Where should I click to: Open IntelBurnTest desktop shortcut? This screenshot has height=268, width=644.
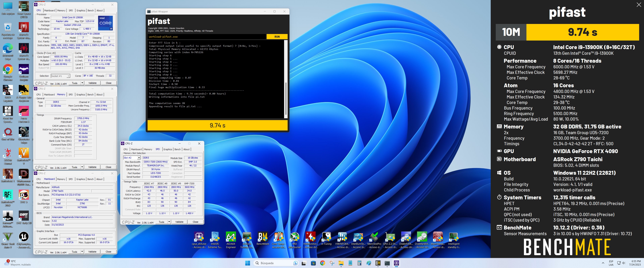tap(358, 240)
